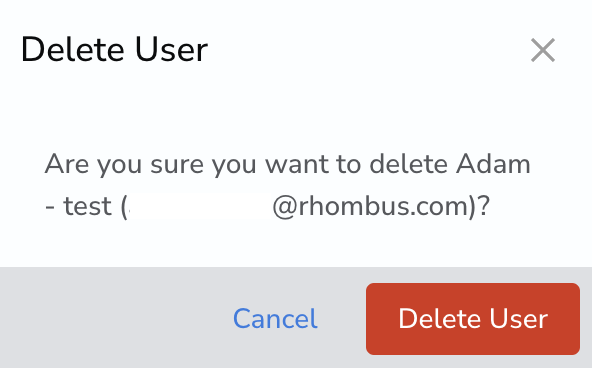Confirm deleting Adam - test user
592x368 pixels.
click(x=473, y=319)
